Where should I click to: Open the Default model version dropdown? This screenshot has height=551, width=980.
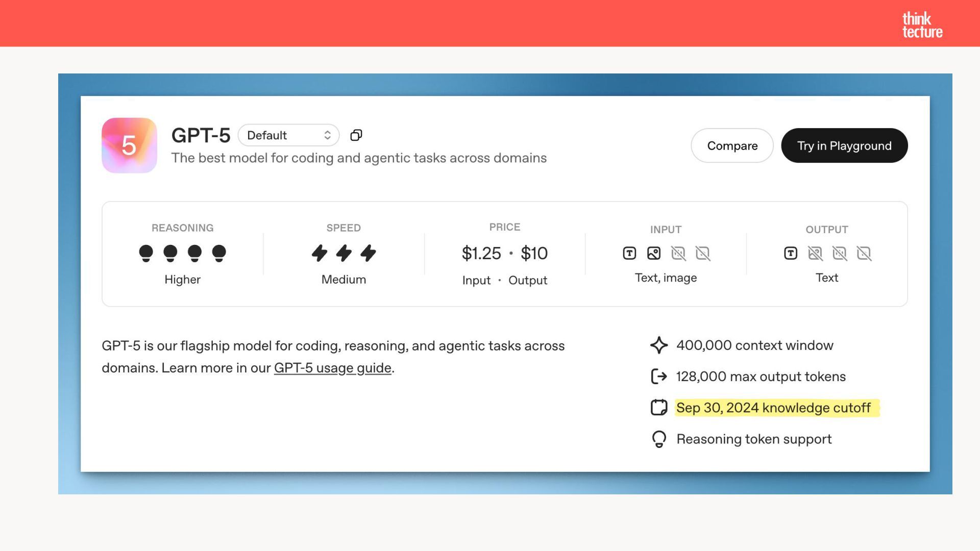pyautogui.click(x=288, y=135)
